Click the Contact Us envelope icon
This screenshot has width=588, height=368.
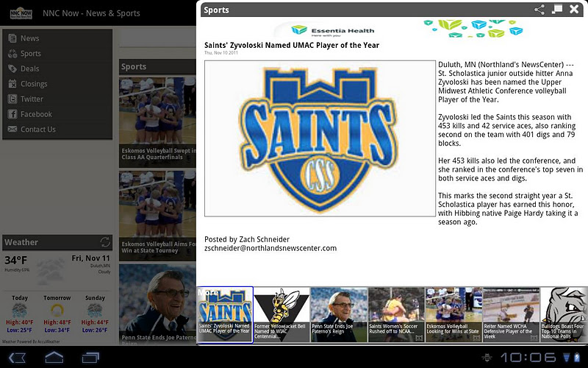[12, 130]
